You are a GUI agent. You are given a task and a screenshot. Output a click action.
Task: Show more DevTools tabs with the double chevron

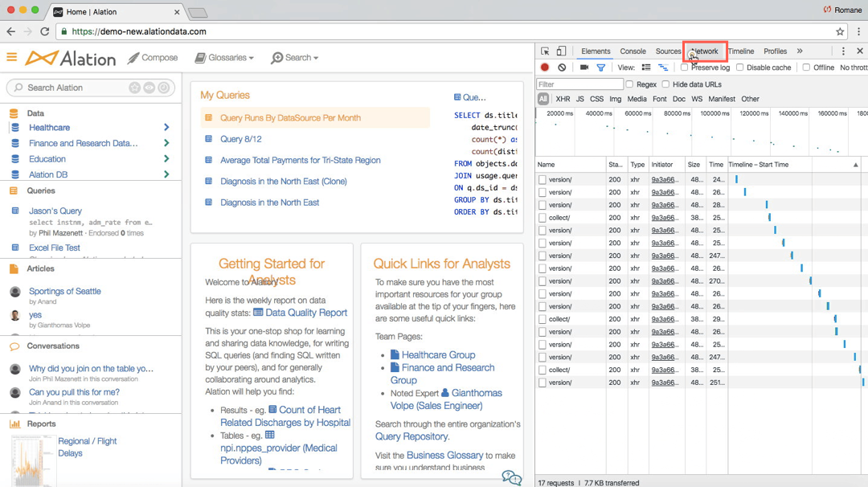pos(800,51)
